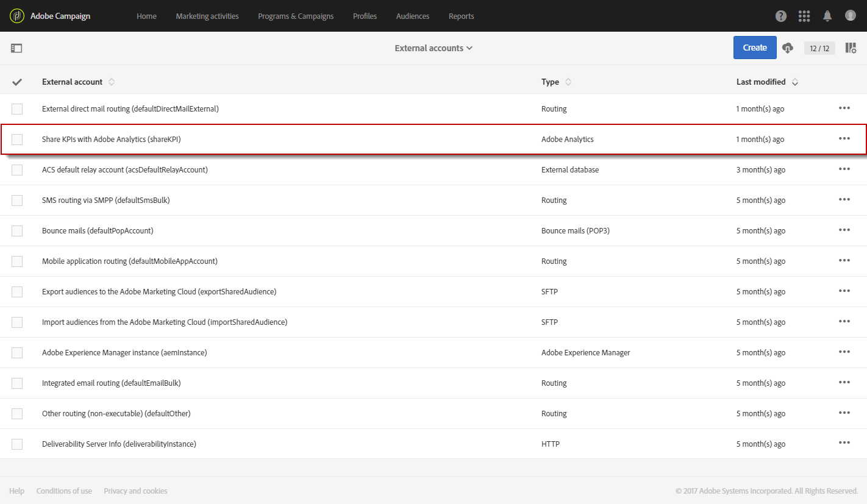Go to the Audiences menu
This screenshot has width=867, height=504.
click(413, 16)
